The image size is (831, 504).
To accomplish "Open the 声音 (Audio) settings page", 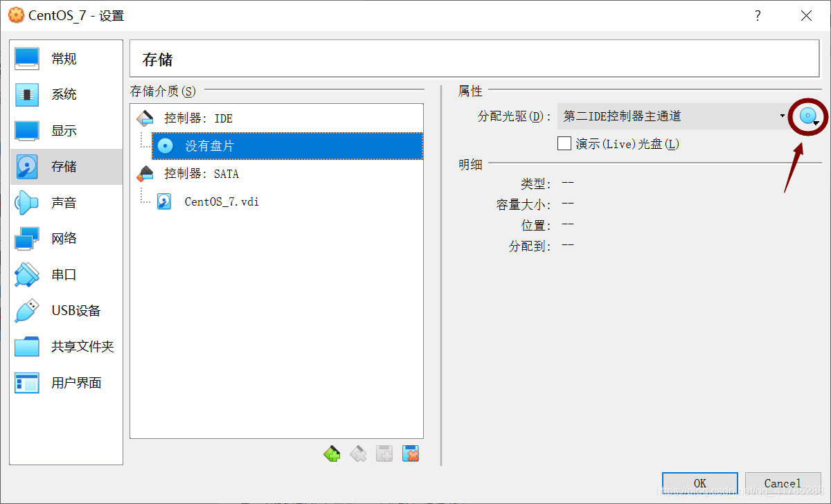I will tap(66, 203).
